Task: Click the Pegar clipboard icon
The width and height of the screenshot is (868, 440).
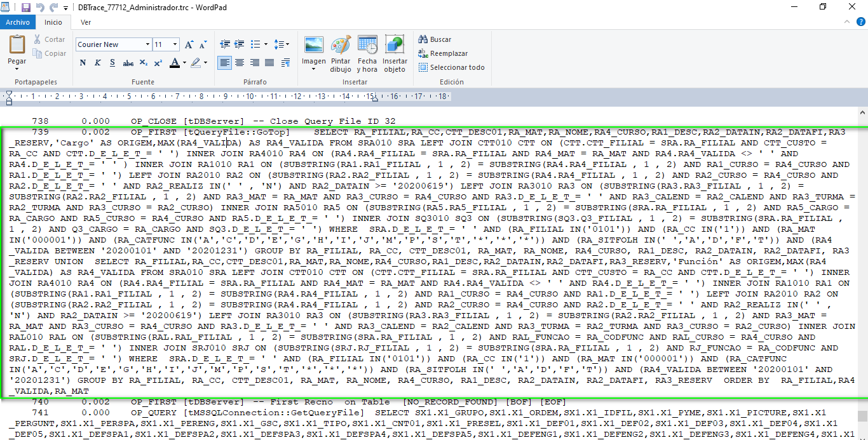Action: pos(17,44)
